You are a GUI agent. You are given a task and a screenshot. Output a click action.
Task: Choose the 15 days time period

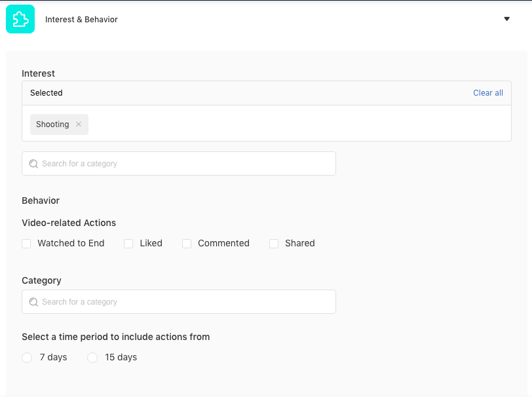point(92,357)
